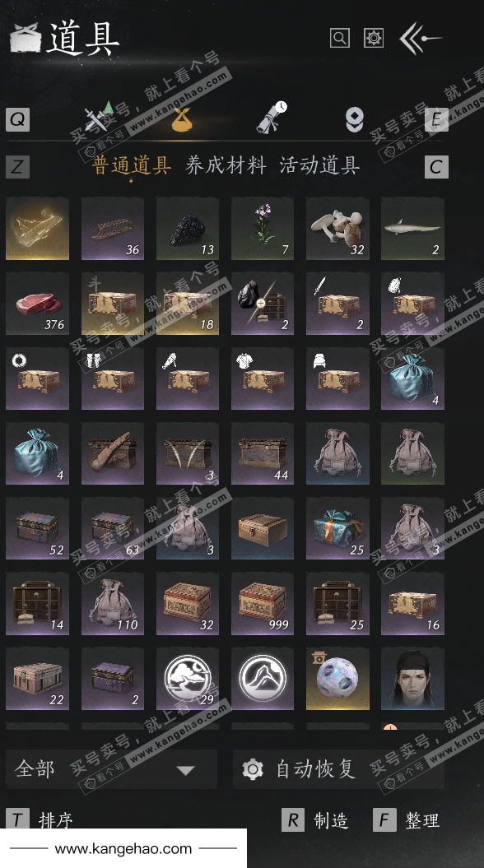Switch to 活动道具 tab
The image size is (484, 868).
(x=319, y=165)
